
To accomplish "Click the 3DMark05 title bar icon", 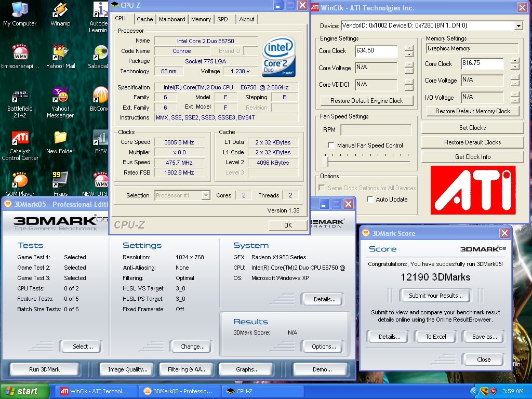I will pos(7,204).
